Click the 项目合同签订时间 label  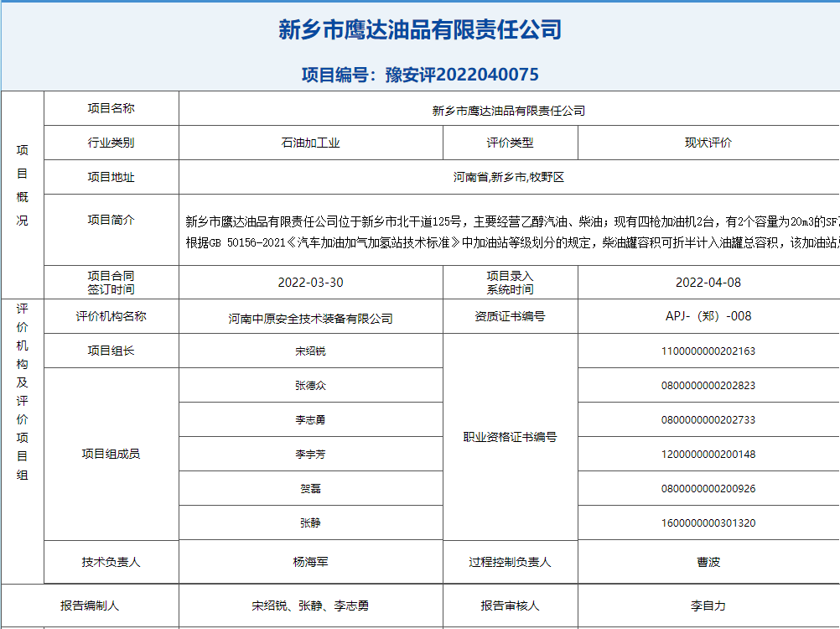coord(111,283)
